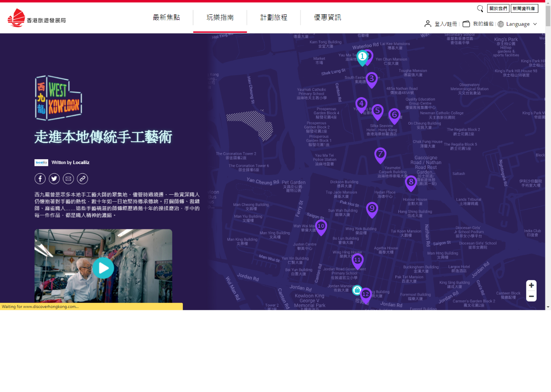Click the page scrollbar down arrow
Image resolution: width=551 pixels, height=392 pixels.
tap(548, 307)
